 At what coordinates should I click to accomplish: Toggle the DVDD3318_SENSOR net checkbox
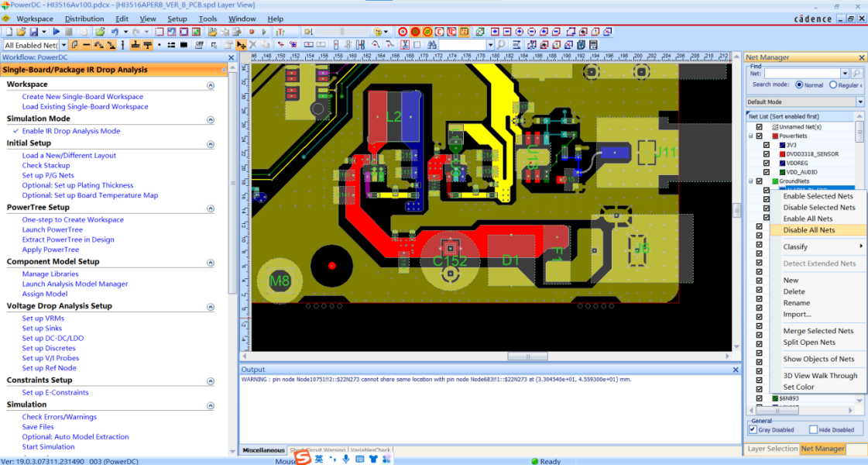click(x=766, y=154)
